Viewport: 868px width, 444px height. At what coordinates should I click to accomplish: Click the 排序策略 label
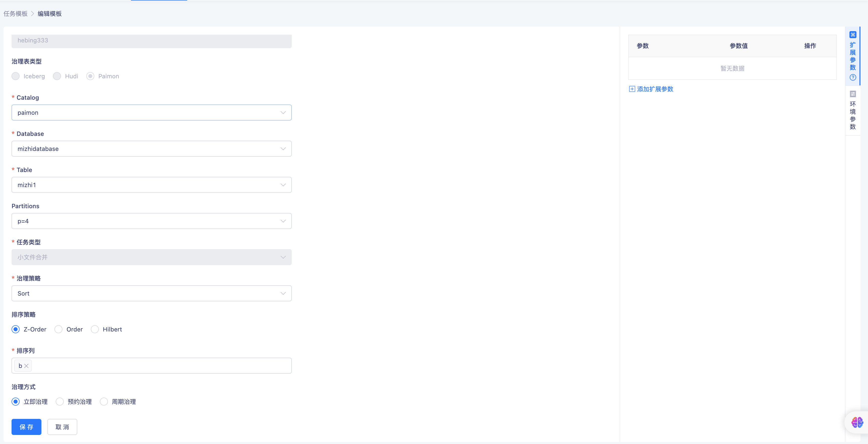[24, 314]
